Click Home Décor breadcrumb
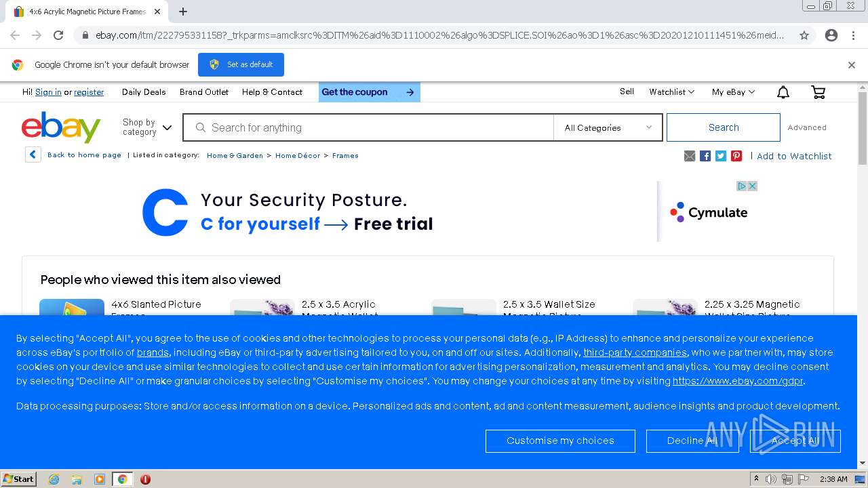 click(298, 155)
